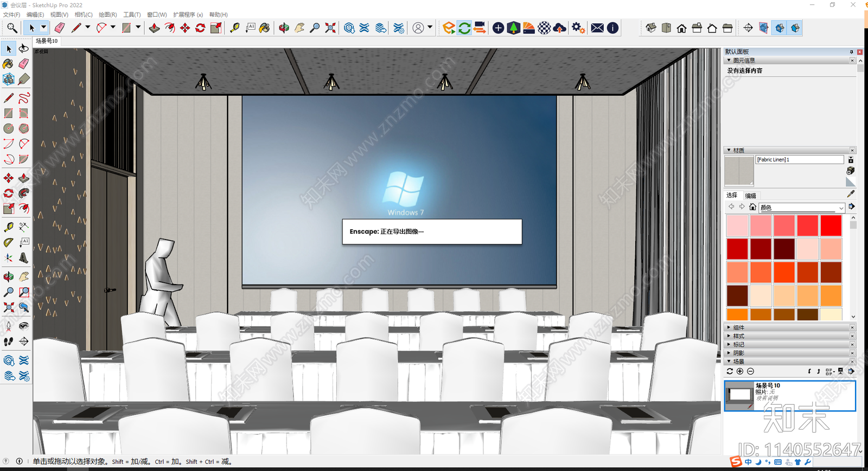868x471 pixels.
Task: Select the Freehand tool in left toolbar
Action: coord(24,98)
